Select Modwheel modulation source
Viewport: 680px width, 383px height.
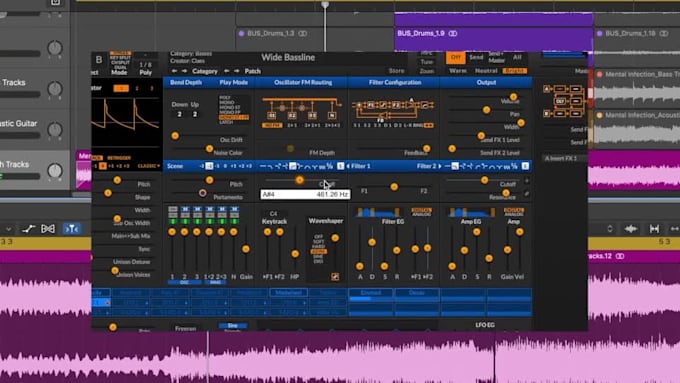(288, 293)
